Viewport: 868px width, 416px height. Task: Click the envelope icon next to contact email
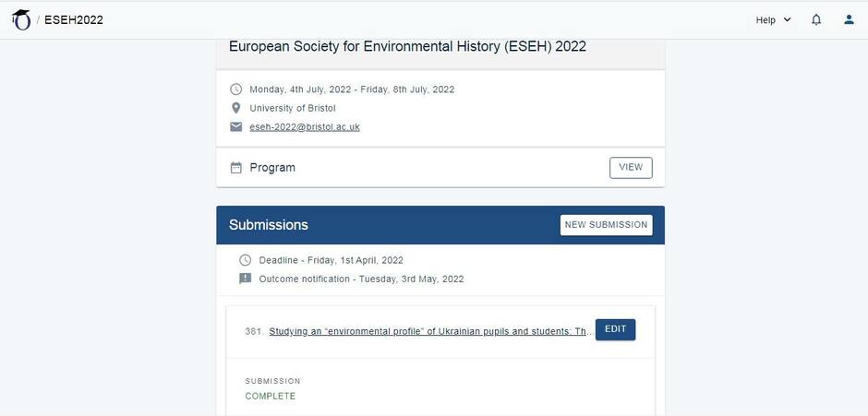[235, 126]
